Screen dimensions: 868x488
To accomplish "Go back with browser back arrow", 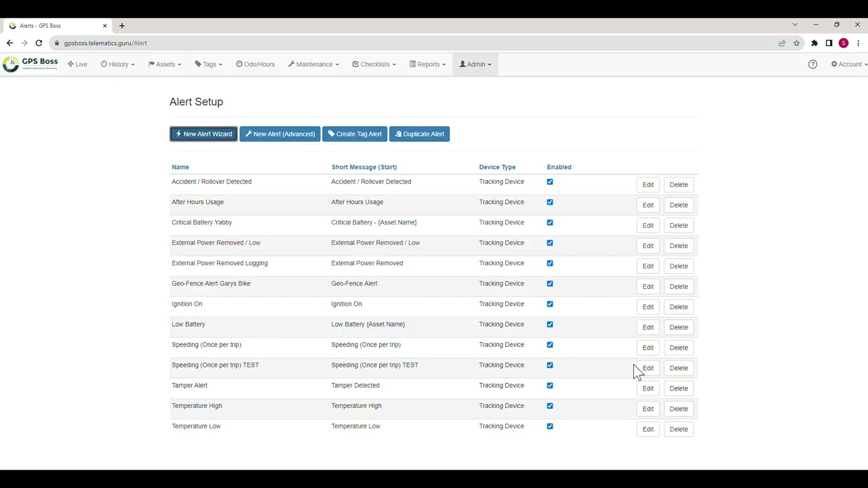I will point(9,43).
